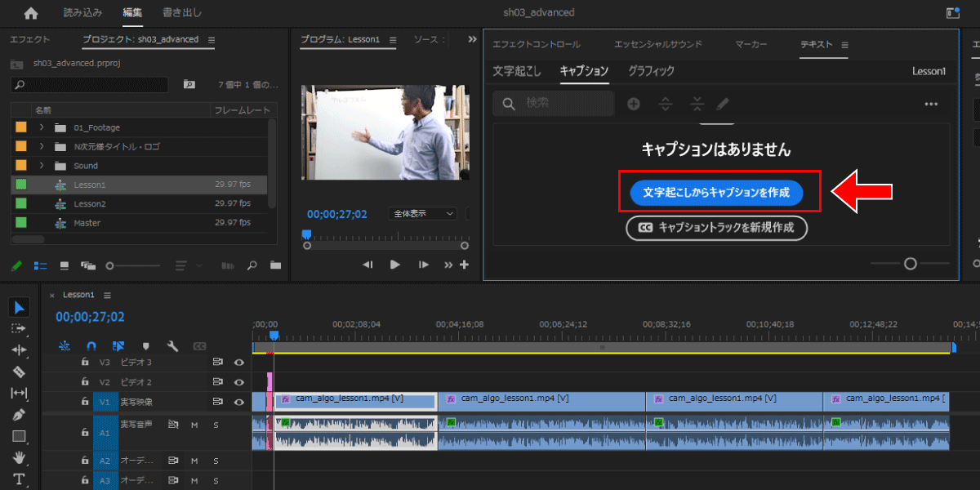This screenshot has height=490, width=980.
Task: Select the Type tool
Action: pyautogui.click(x=20, y=479)
